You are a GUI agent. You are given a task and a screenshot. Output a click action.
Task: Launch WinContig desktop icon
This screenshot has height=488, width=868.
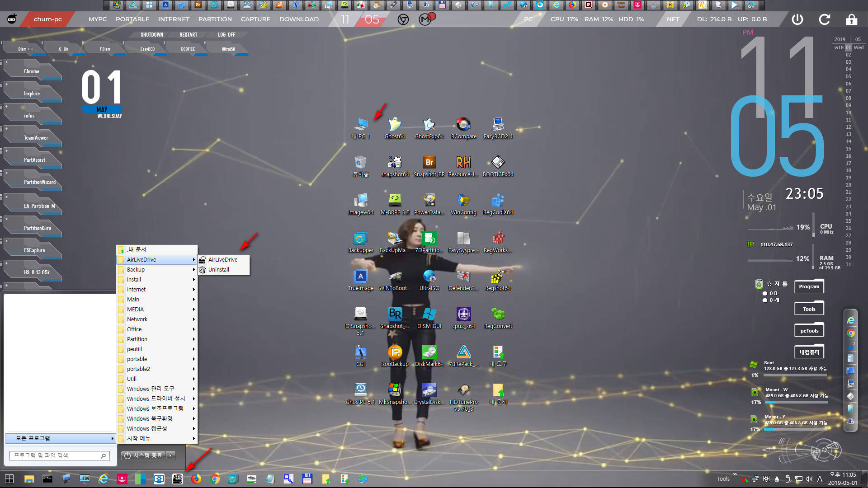click(x=463, y=204)
